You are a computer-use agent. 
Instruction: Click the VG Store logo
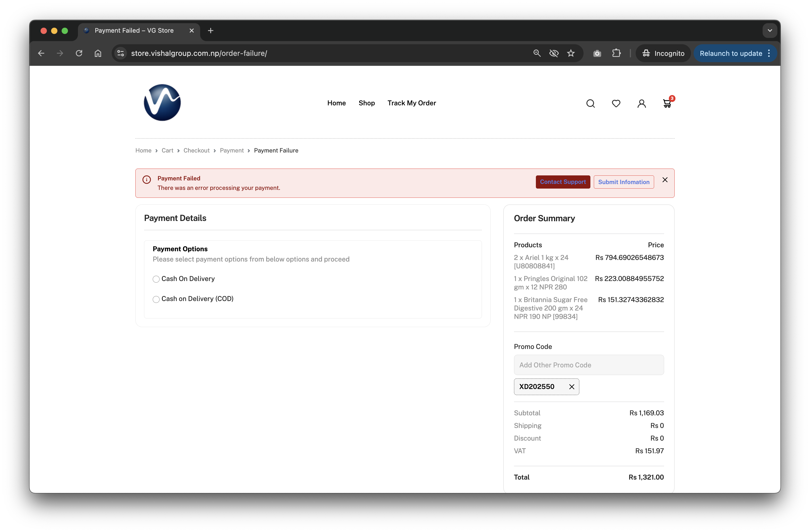click(x=162, y=102)
